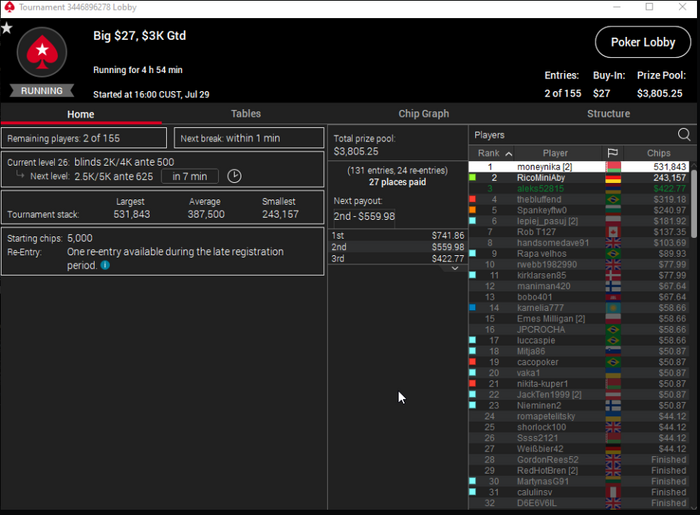Click Brazil flag in Rapa velhos row
This screenshot has height=515, width=700.
(613, 253)
